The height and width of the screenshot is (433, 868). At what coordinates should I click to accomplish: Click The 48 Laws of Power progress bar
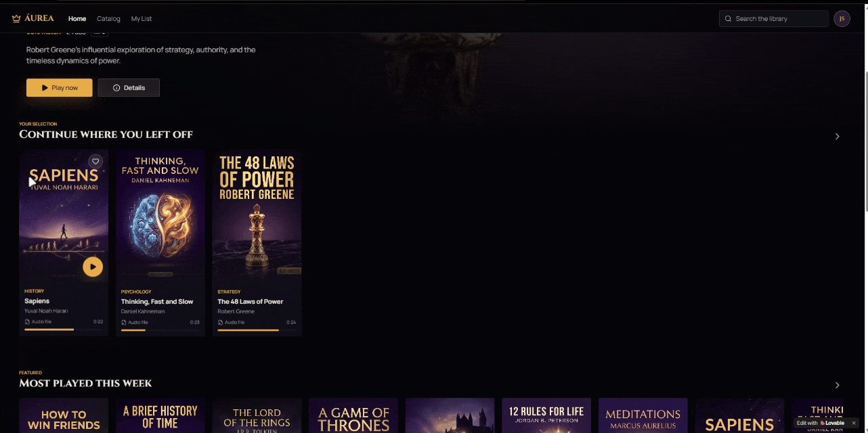coord(257,330)
